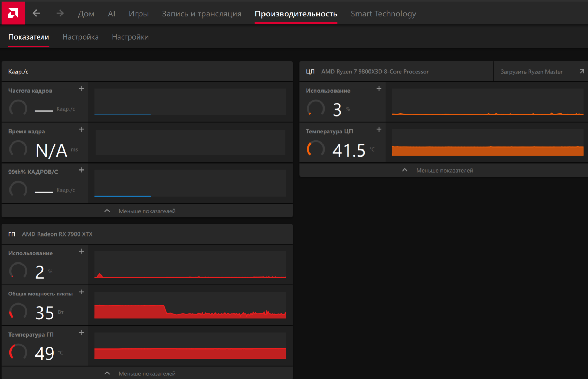
Task: Click plus icon for 99th% КАДРОВ/С
Action: (81, 170)
